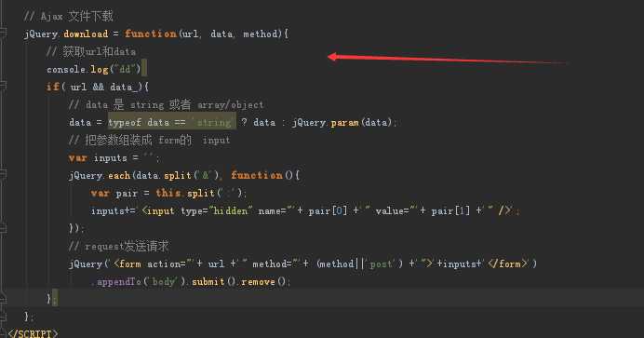Click the 'if' keyword
644x338 pixels.
52,87
